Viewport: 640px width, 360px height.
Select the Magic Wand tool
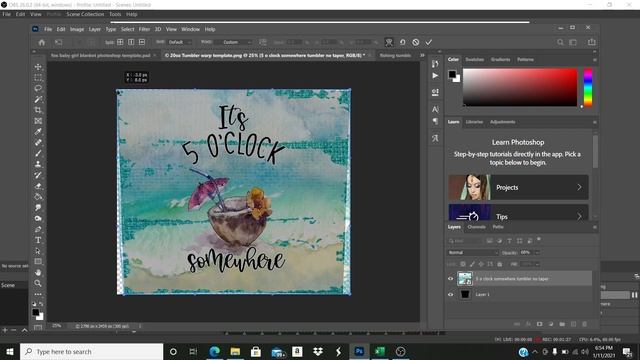click(38, 99)
